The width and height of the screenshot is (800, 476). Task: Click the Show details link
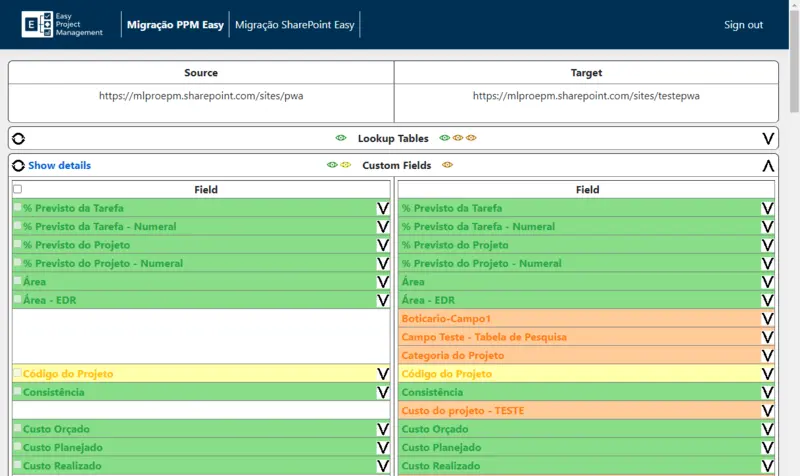coord(59,165)
